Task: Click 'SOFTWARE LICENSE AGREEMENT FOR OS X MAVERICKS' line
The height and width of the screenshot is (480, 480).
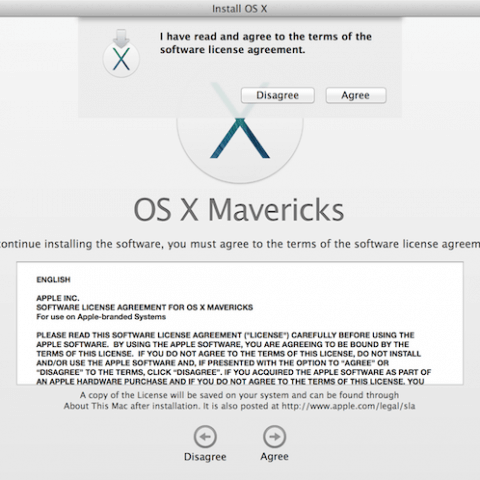Action: 145,307
